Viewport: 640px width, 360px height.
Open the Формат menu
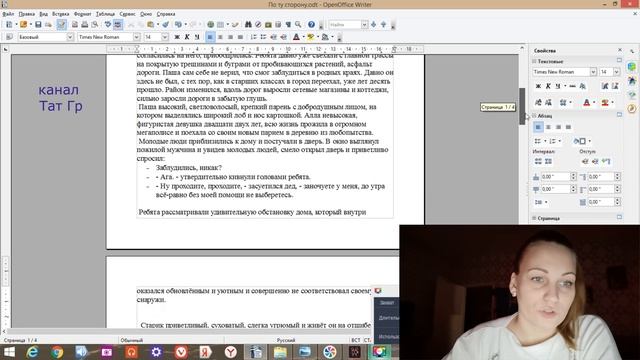(x=82, y=14)
